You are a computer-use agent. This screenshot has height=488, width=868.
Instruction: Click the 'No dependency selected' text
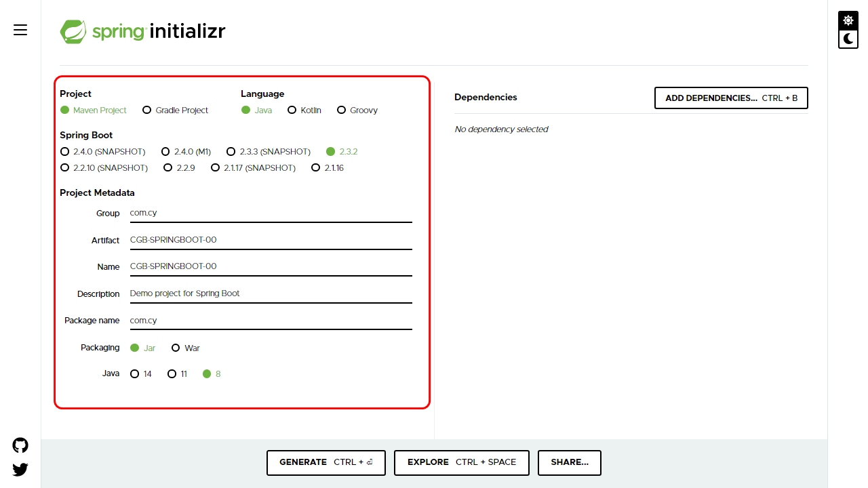pyautogui.click(x=501, y=129)
